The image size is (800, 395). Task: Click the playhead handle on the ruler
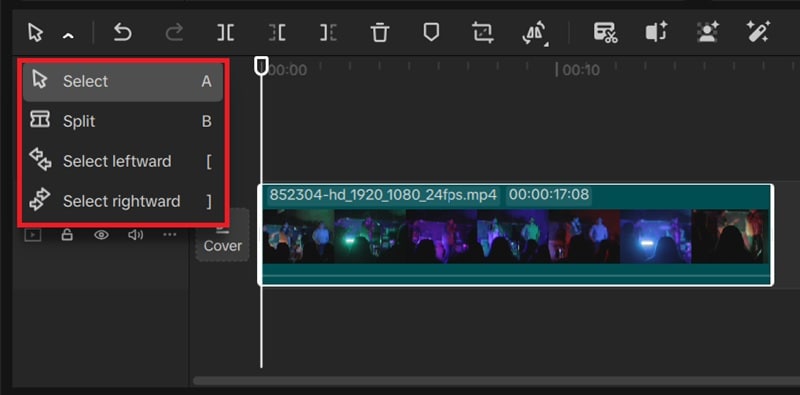261,65
